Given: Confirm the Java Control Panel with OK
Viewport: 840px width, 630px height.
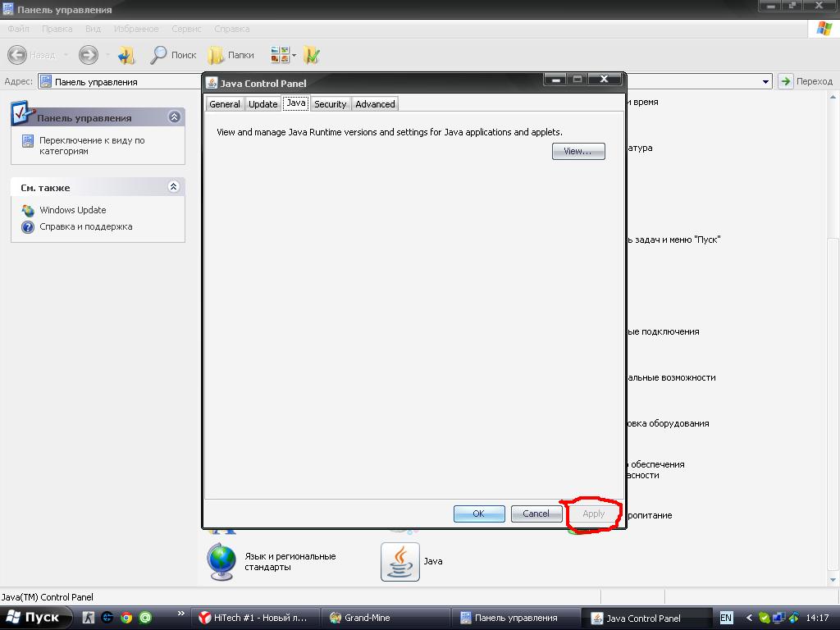Looking at the screenshot, I should point(479,514).
